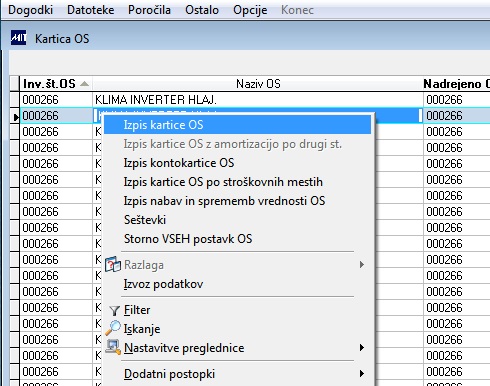
Task: Click the Nadrejeno column header
Action: (456, 84)
